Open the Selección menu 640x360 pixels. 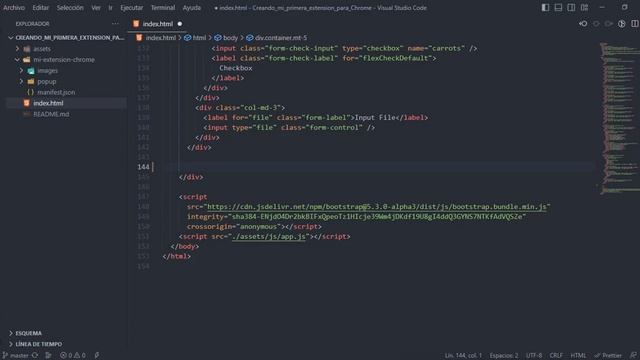point(70,8)
